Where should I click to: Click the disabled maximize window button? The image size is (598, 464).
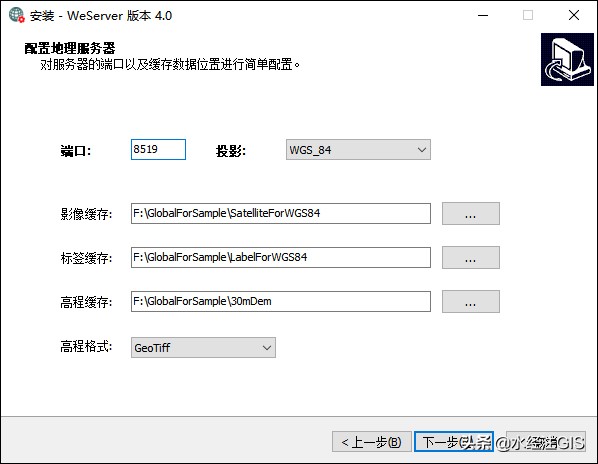[528, 15]
